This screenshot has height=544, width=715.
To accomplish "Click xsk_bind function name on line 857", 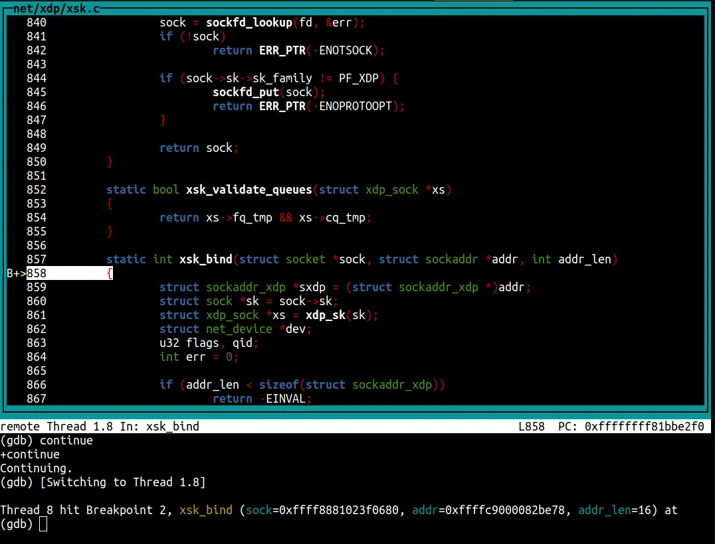I will [x=206, y=259].
